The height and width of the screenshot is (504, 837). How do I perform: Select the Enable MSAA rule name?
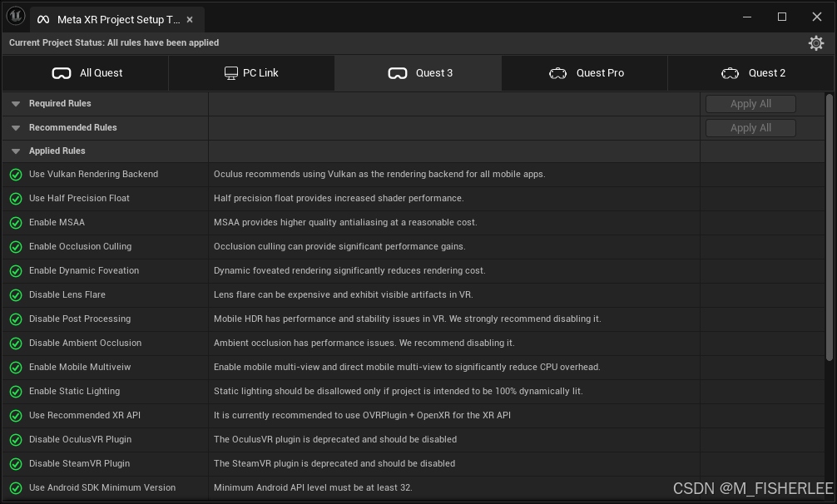pos(57,222)
